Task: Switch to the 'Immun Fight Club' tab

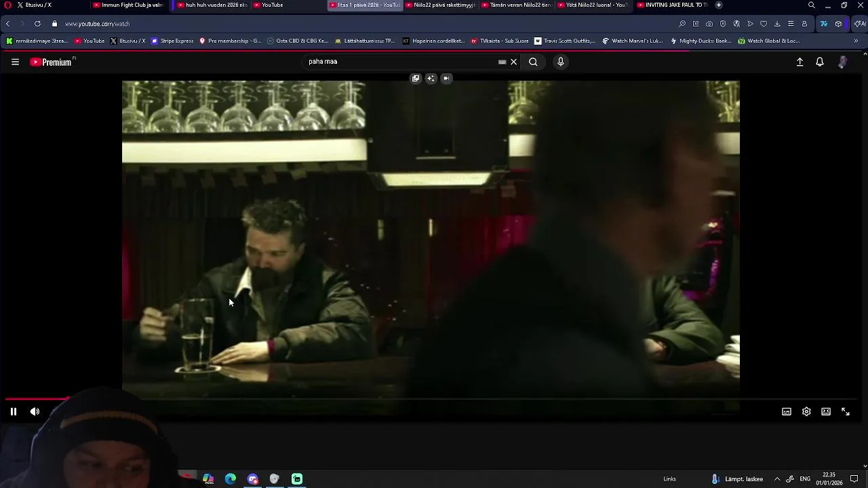Action: (127, 5)
